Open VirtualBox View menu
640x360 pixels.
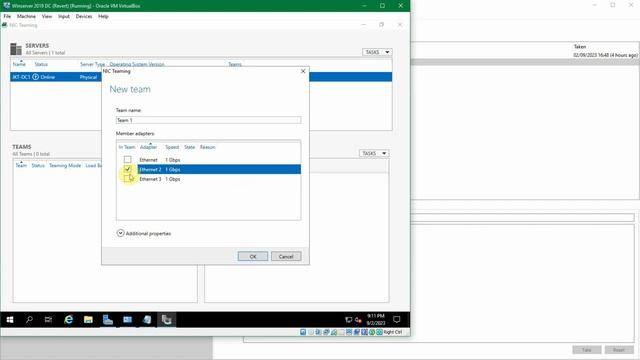click(x=47, y=16)
